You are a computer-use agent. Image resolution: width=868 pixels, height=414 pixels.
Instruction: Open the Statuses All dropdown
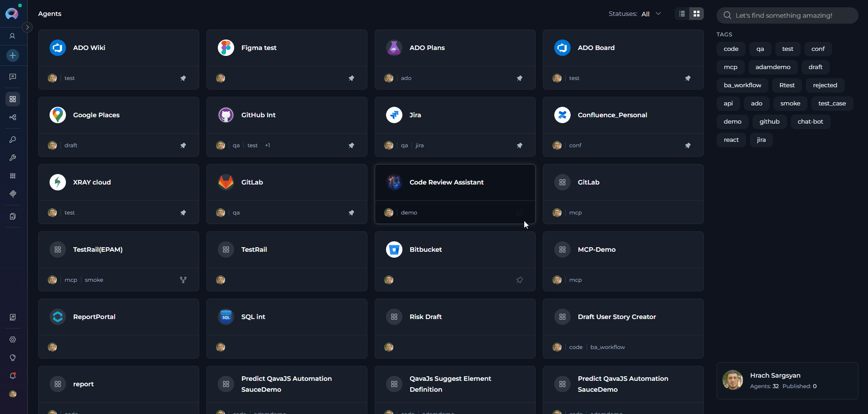pyautogui.click(x=650, y=14)
